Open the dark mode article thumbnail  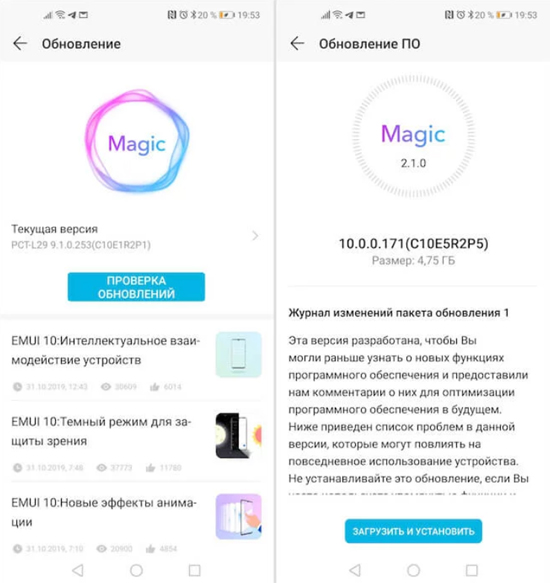239,435
